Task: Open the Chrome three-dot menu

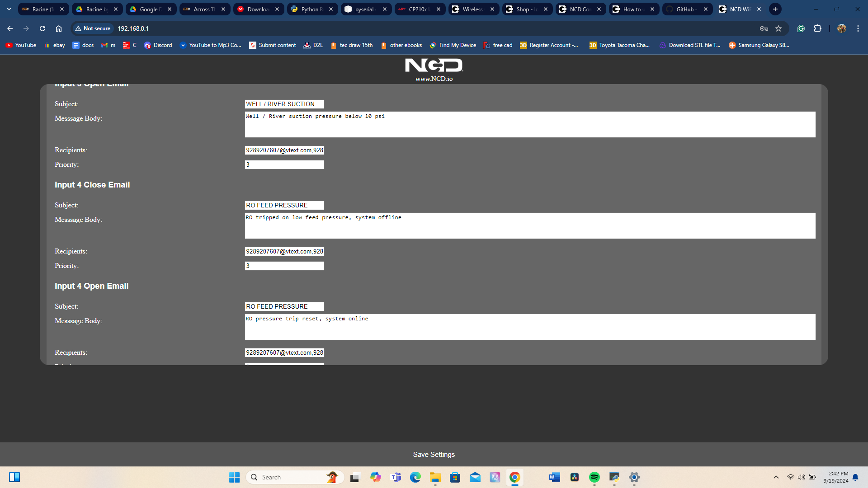Action: click(x=858, y=28)
